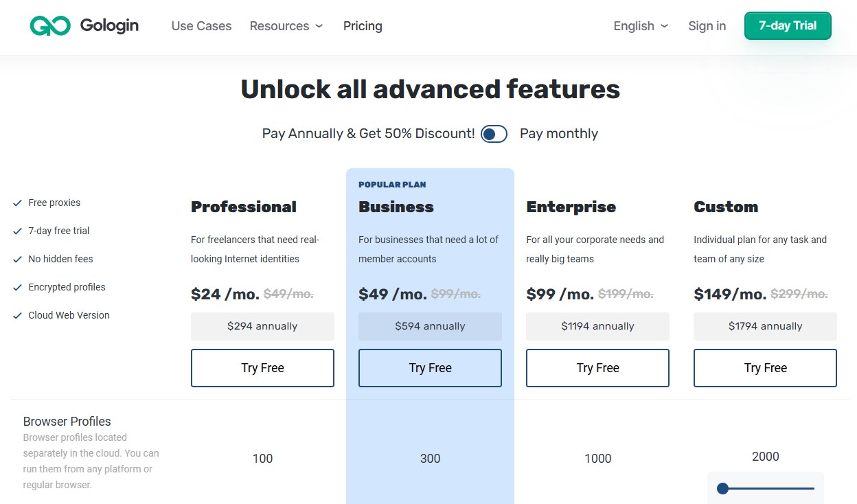Viewport: 857px width, 504px height.
Task: Try Free on the Custom plan
Action: point(765,368)
